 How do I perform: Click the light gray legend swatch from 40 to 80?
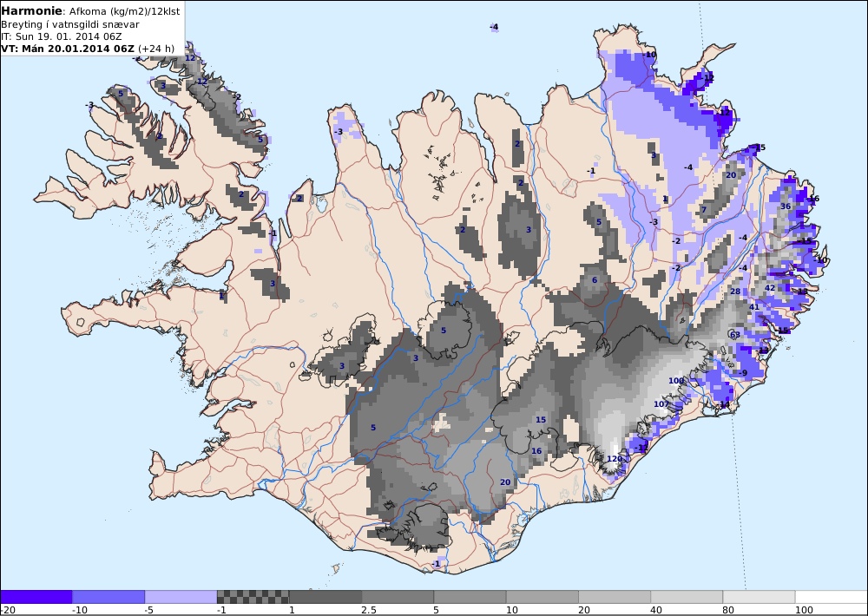pos(687,597)
